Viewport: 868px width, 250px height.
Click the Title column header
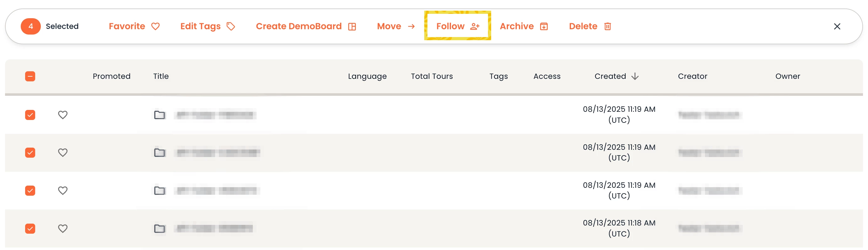point(161,76)
